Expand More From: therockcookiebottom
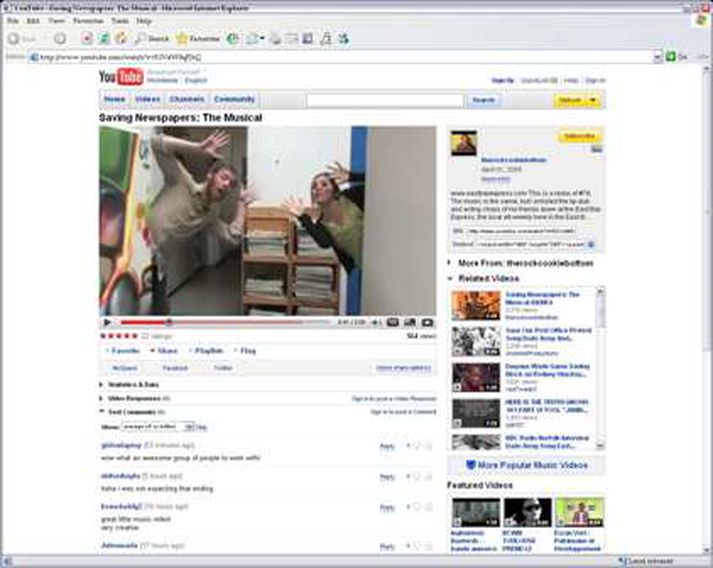This screenshot has width=713, height=568. [521, 263]
